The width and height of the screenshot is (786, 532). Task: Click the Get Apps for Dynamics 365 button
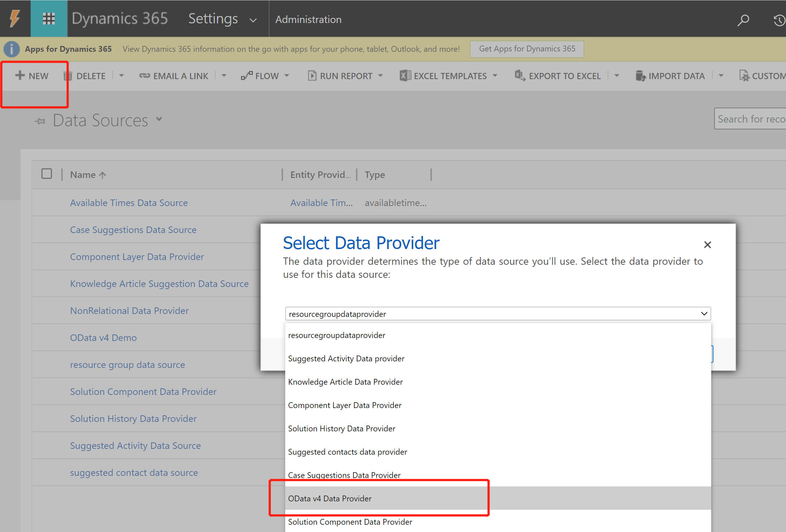click(526, 48)
